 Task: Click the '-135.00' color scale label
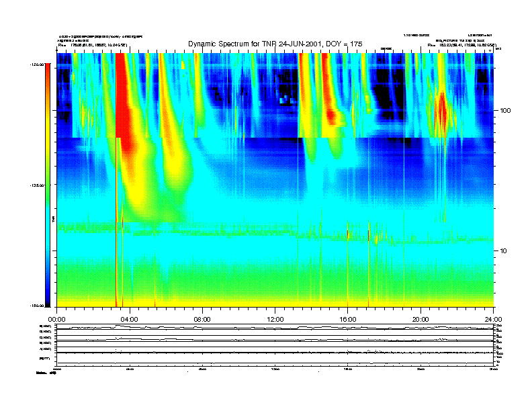tap(37, 185)
